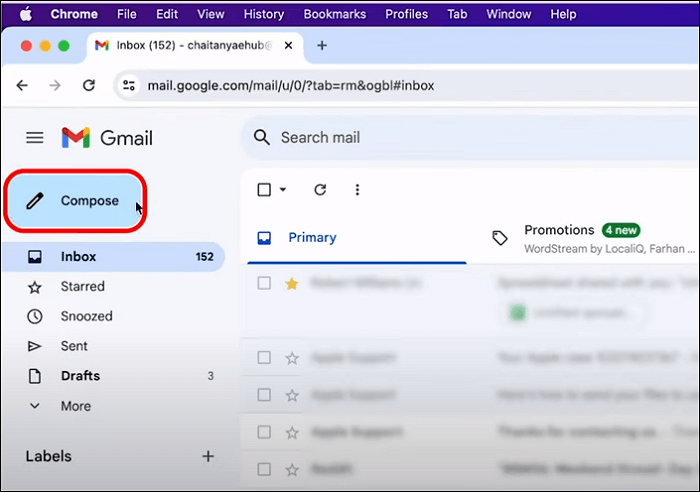Open the Bookmarks menu in the menu bar
The image size is (700, 492).
pos(334,14)
